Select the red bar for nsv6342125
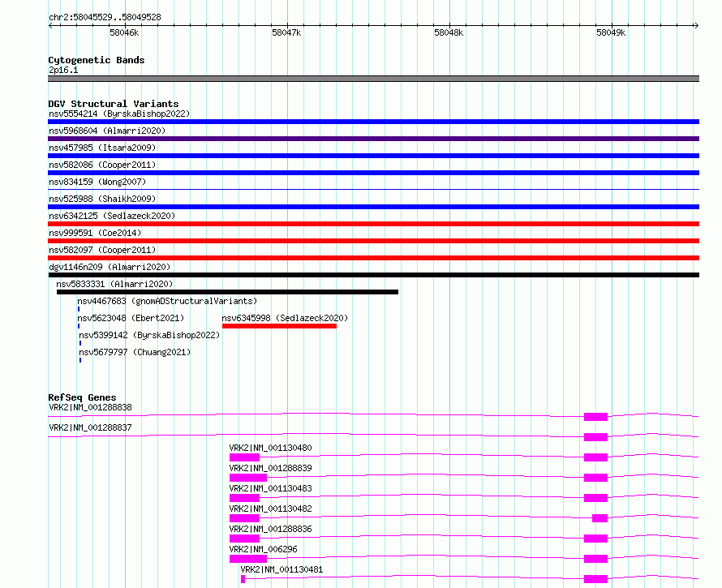 pos(373,224)
